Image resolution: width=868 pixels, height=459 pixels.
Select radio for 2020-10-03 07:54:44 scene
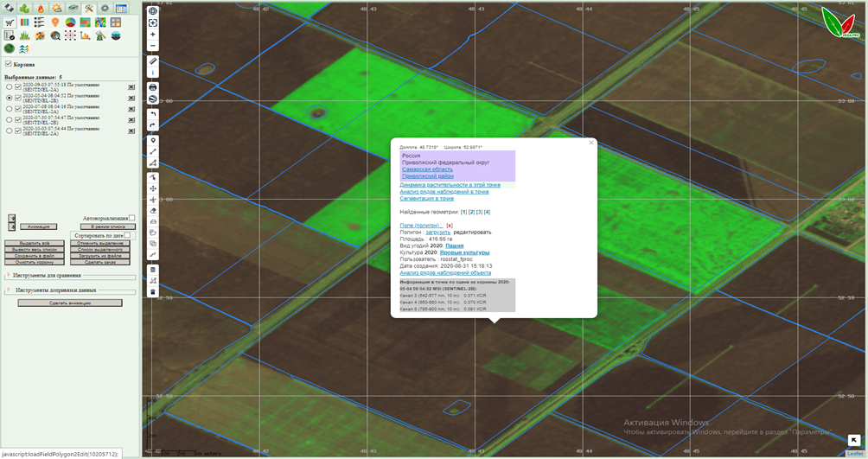click(10, 131)
